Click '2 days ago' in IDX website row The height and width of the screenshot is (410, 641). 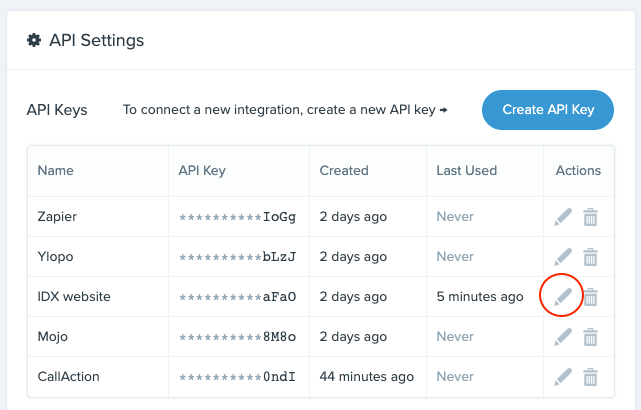pos(353,297)
